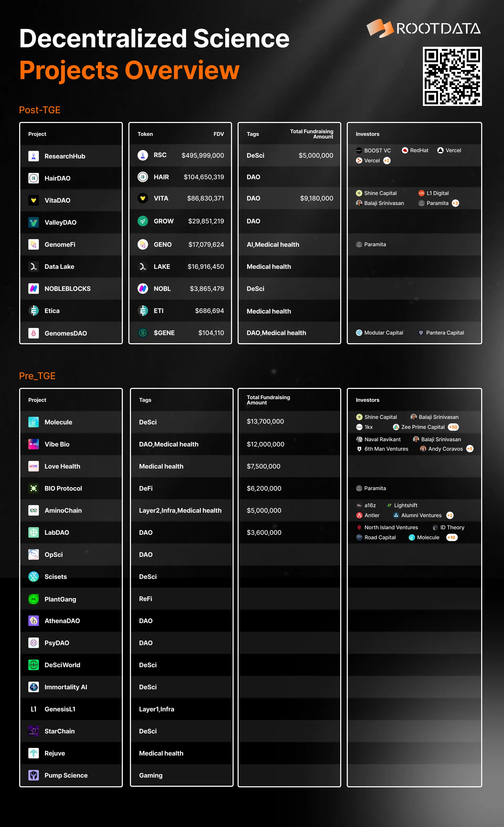Click the ETI token icon
The width and height of the screenshot is (504, 827).
pos(143,311)
